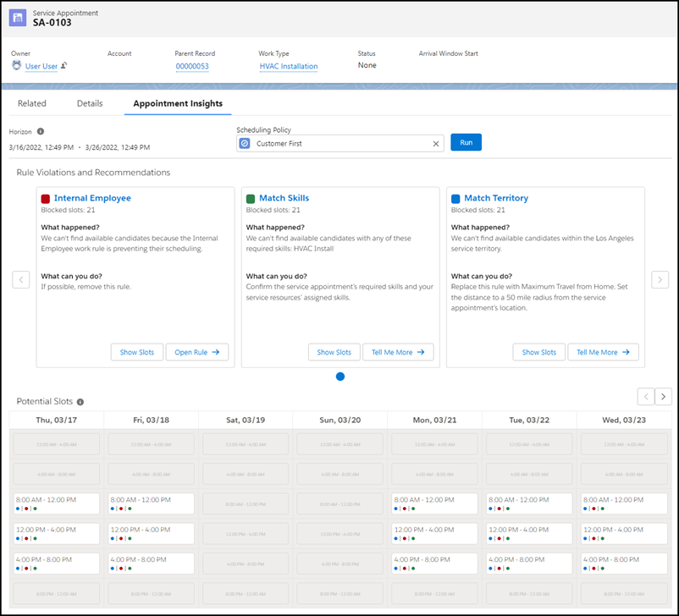Click the red Internal Employee color swatch

(x=46, y=199)
